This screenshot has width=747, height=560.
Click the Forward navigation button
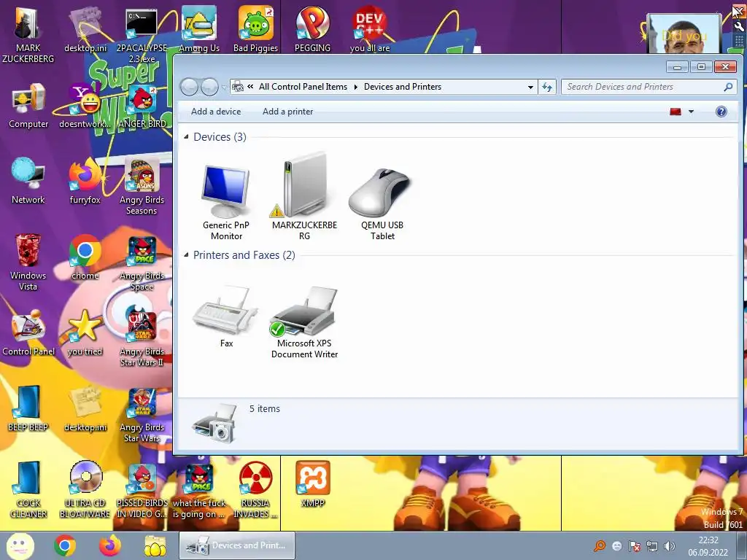click(x=209, y=87)
